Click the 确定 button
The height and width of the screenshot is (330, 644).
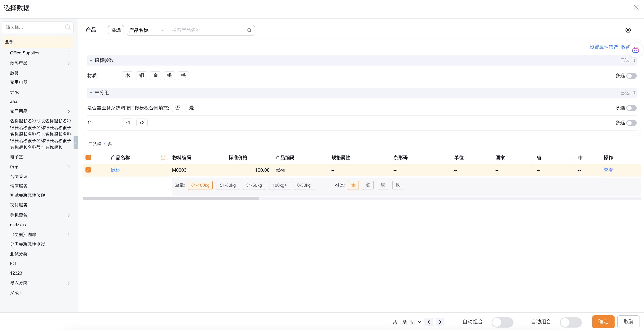[x=603, y=322]
